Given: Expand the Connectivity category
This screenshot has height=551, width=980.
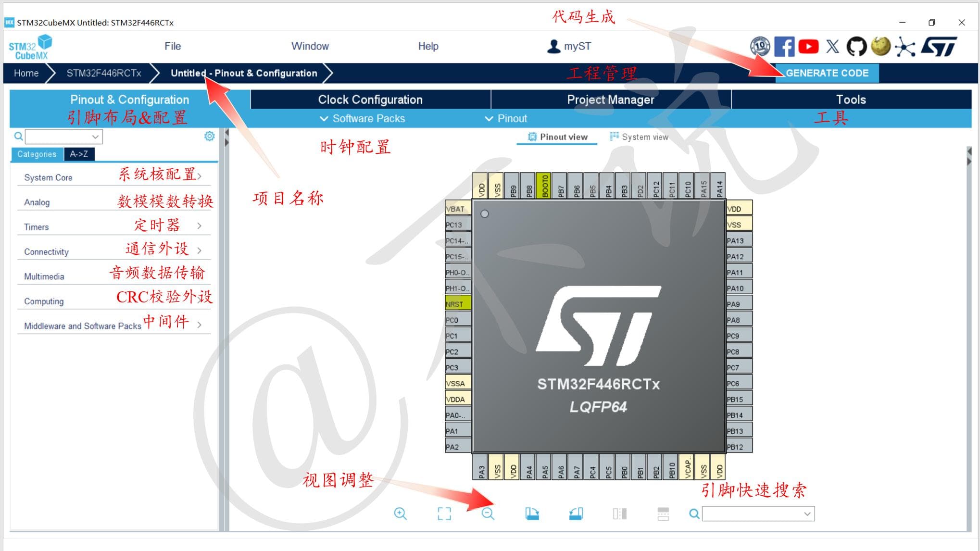Looking at the screenshot, I should 114,251.
